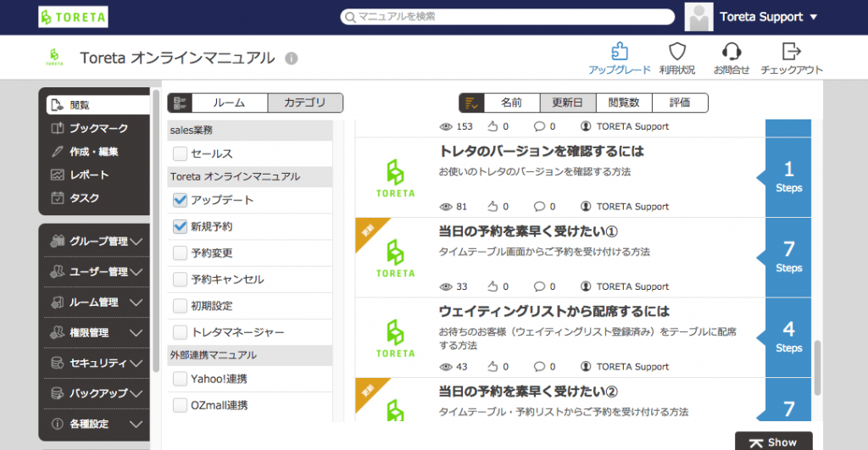
Task: Uncheck the アップデート checkbox
Action: click(x=180, y=200)
